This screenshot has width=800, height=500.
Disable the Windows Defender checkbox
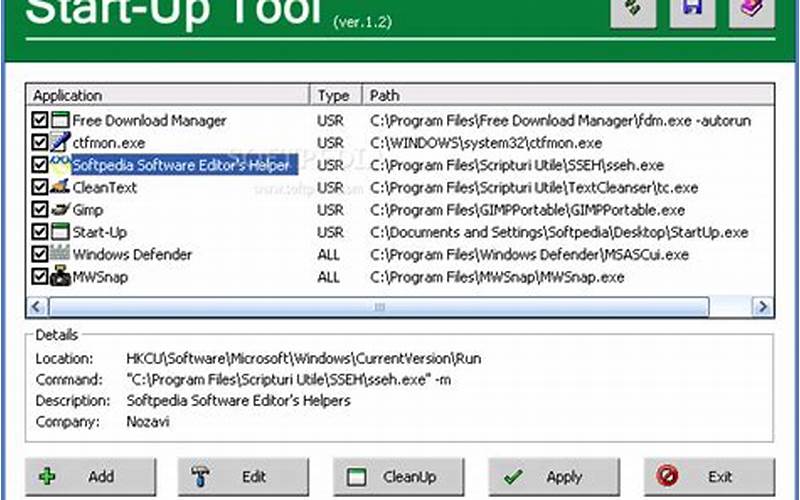[x=39, y=254]
